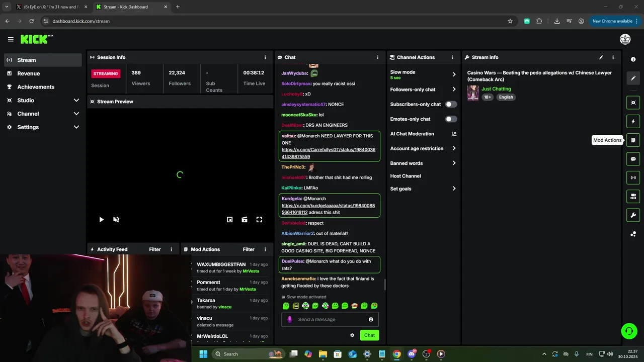This screenshot has height=362, width=644.
Task: Toggle Mod Actions sidebar icon
Action: click(633, 140)
